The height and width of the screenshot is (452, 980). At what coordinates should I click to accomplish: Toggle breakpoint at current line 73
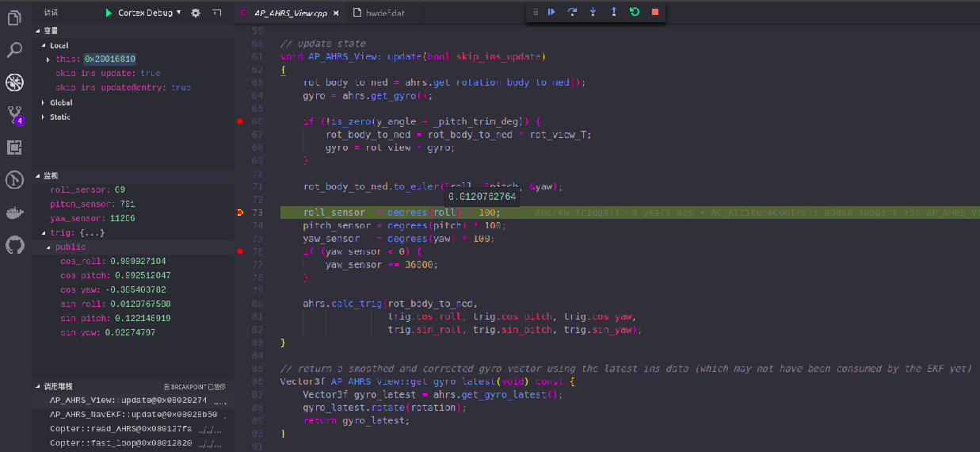click(x=239, y=213)
